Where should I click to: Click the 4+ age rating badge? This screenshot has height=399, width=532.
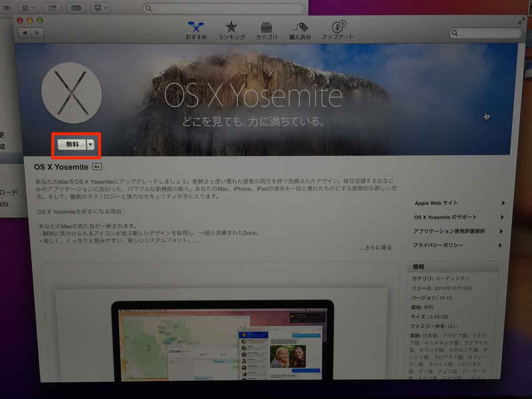click(97, 167)
